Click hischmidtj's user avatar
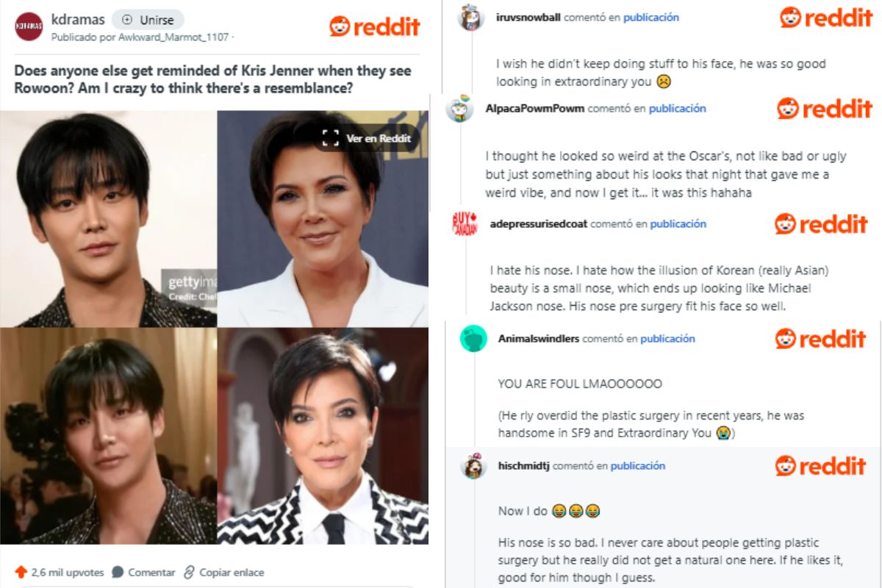The image size is (882, 588). coord(473,465)
